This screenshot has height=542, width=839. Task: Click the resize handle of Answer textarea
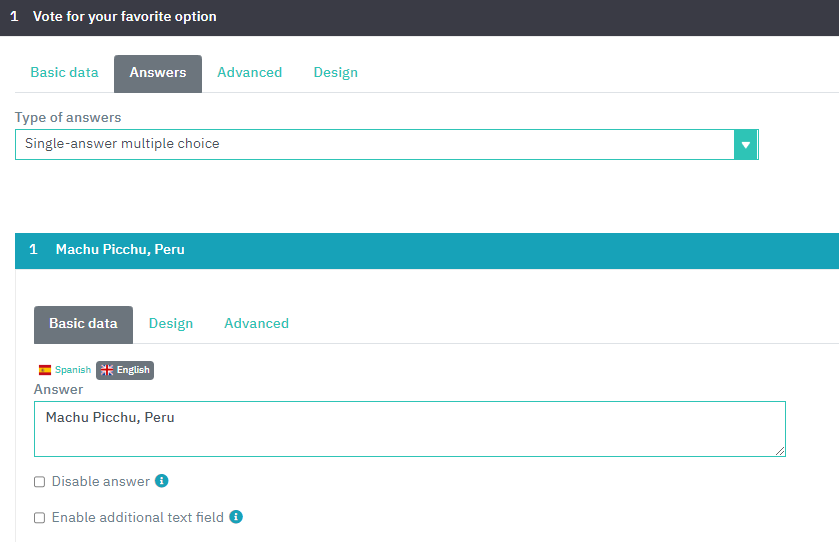point(780,451)
